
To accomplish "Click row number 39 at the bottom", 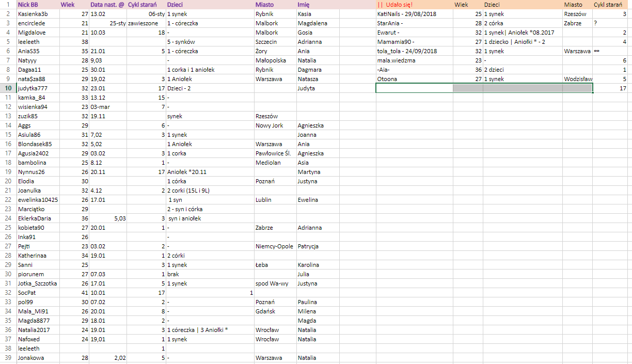I will (7, 358).
